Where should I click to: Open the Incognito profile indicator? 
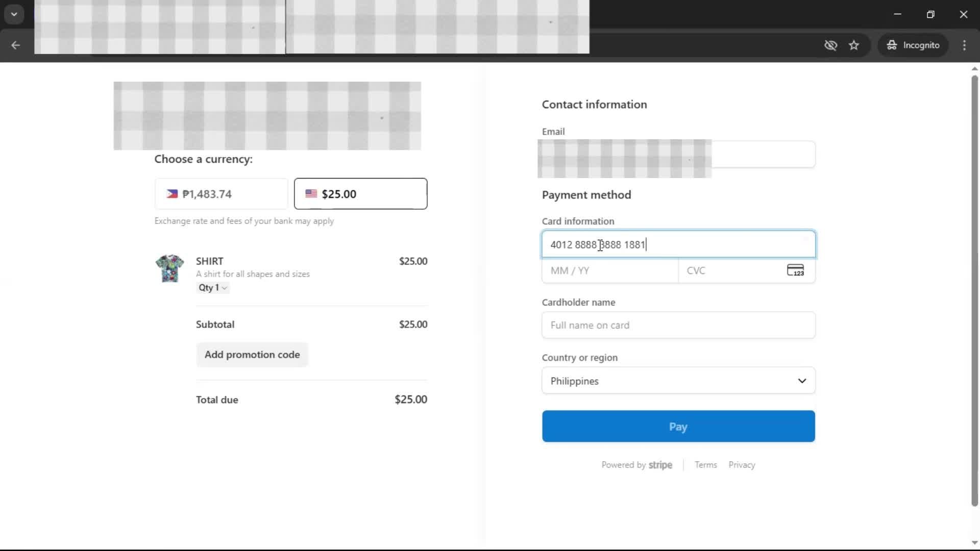(913, 45)
